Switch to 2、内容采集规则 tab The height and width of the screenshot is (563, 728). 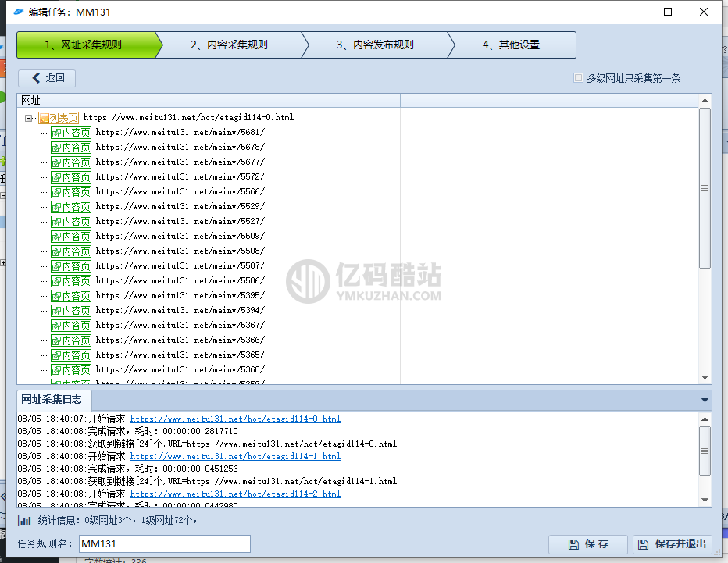coord(230,45)
